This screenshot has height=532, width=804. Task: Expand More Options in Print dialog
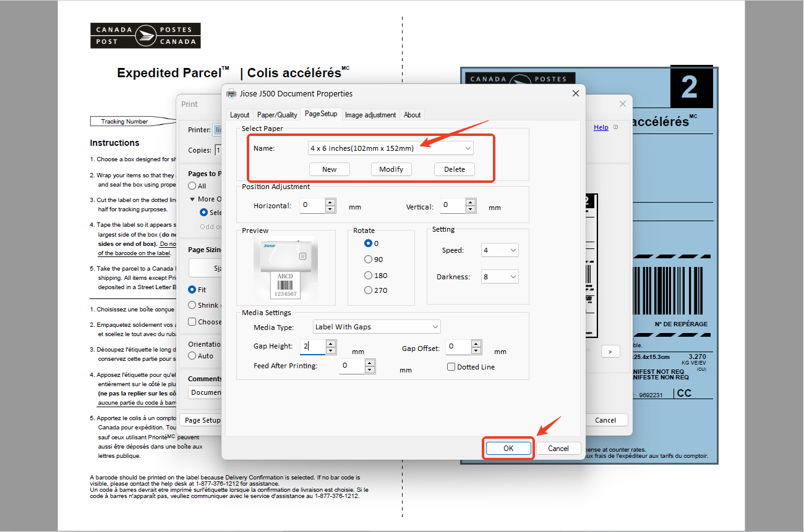coord(193,199)
